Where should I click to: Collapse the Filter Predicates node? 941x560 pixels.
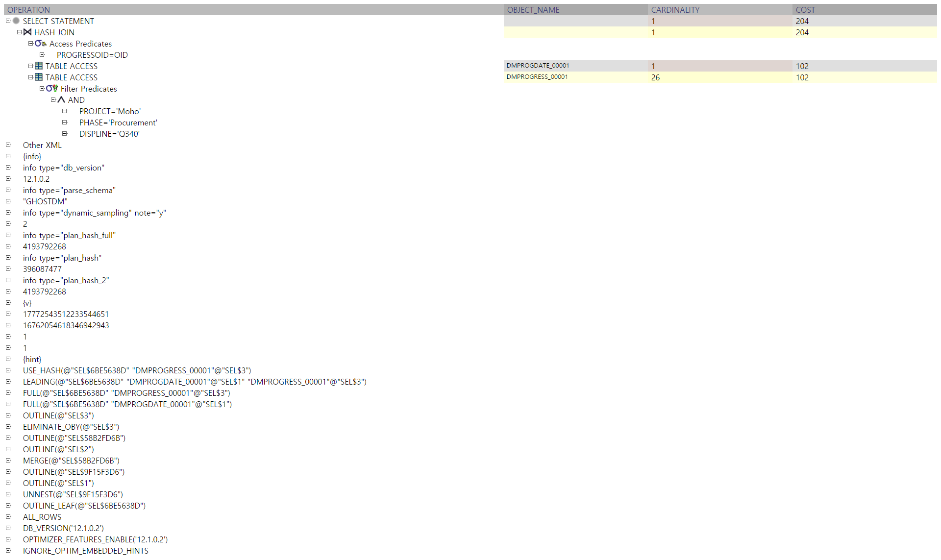click(x=42, y=89)
